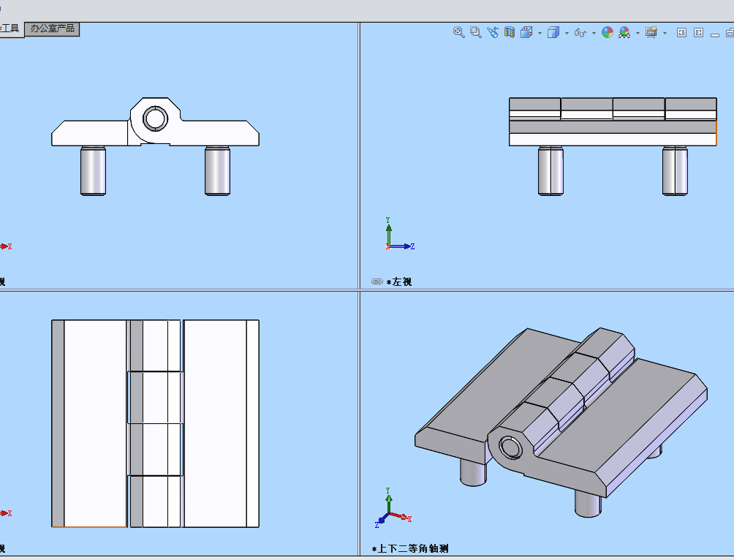Open the Display Style dropdown arrow

(x=566, y=33)
